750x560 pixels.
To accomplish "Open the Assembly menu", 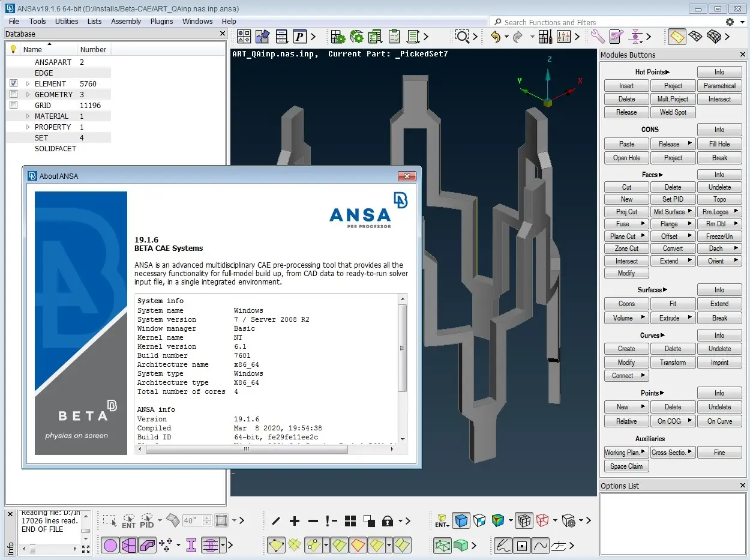I will pos(126,21).
